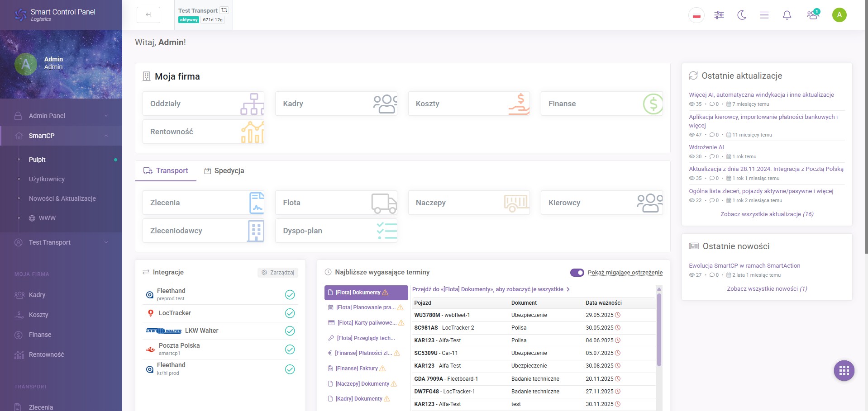Screen dimensions: 868x411
Task: Open the apps grid floating button
Action: click(x=844, y=371)
